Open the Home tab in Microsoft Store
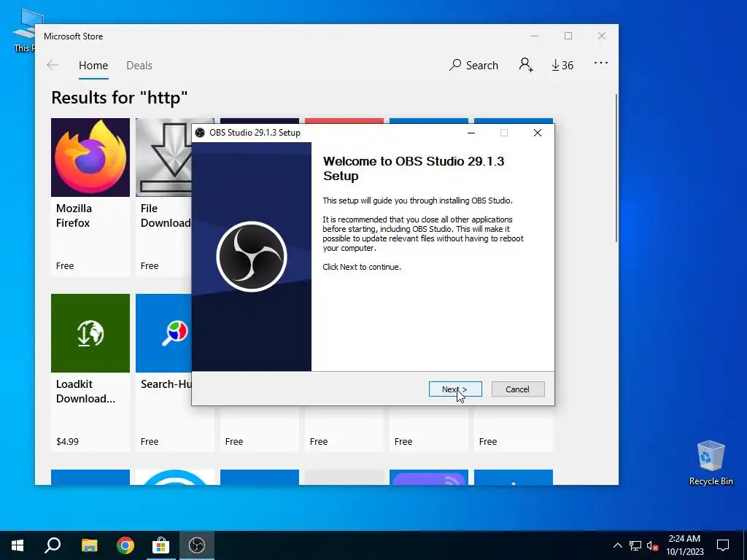 (93, 66)
